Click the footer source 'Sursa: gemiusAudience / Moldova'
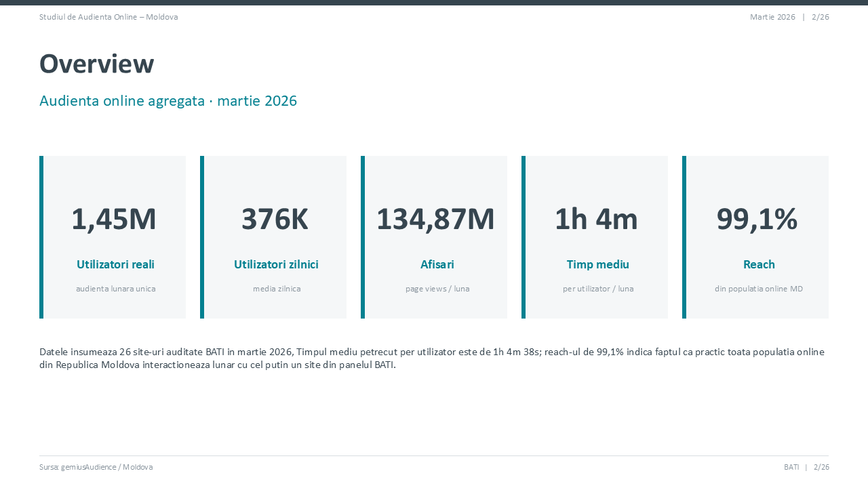Viewport: 868px width, 488px height. (96, 467)
